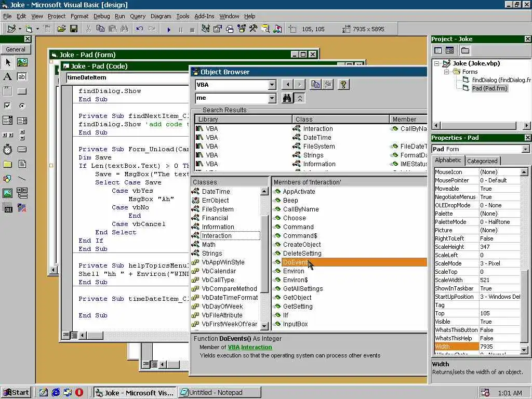Image resolution: width=532 pixels, height=399 pixels.
Task: Open the VBA library dropdown in Object Browser
Action: [x=272, y=85]
